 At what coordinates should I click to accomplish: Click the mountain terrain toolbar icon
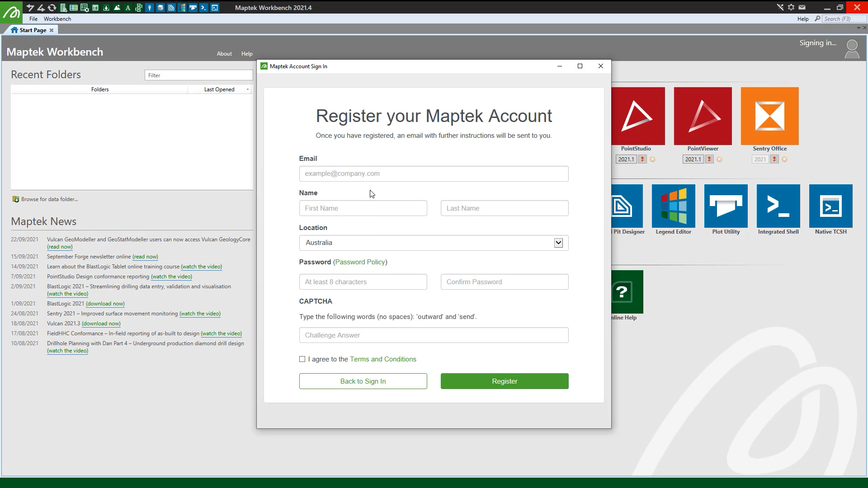pyautogui.click(x=117, y=8)
